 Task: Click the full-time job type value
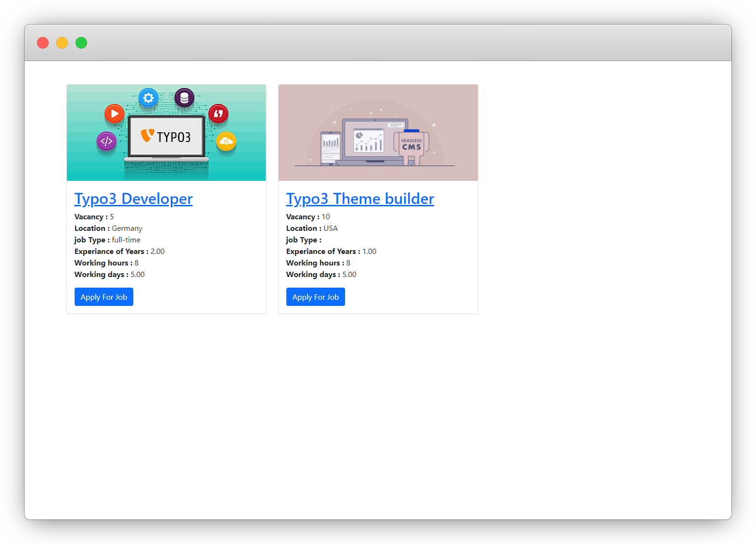point(126,240)
